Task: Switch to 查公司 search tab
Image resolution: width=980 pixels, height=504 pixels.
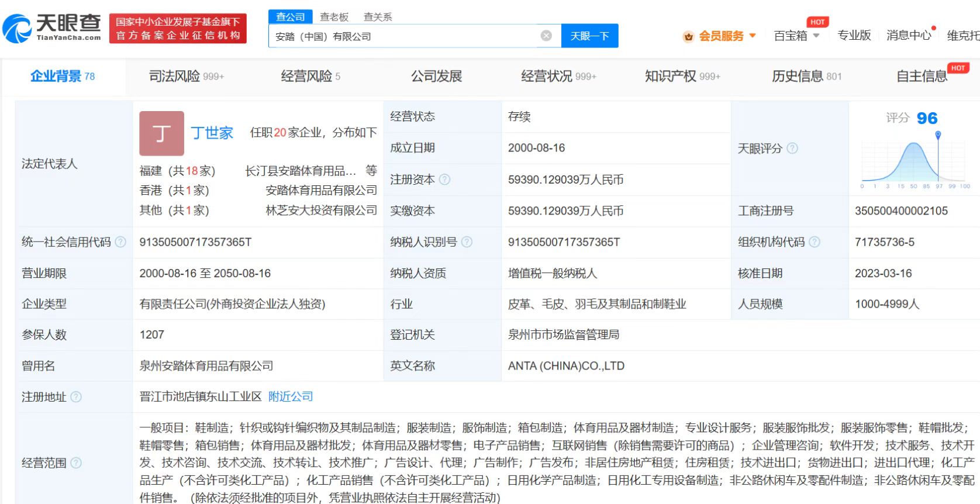Action: [291, 17]
